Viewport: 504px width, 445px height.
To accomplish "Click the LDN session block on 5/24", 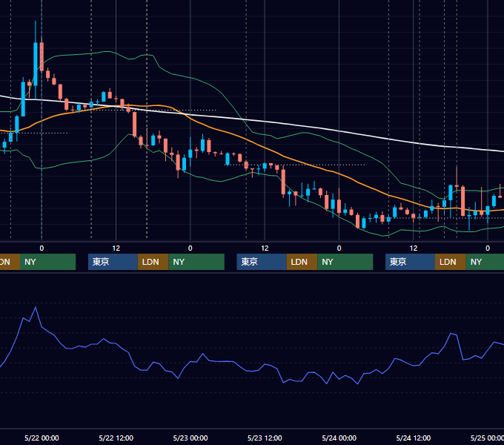I will pos(451,262).
